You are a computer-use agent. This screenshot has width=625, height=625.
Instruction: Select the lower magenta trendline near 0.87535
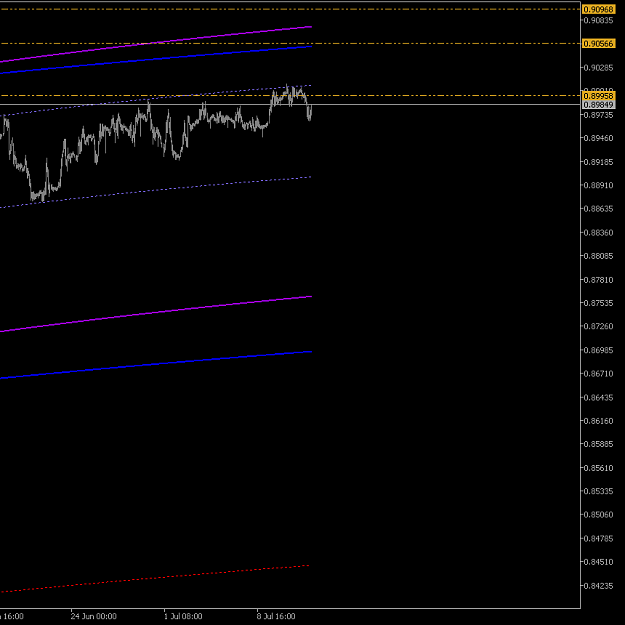point(155,314)
